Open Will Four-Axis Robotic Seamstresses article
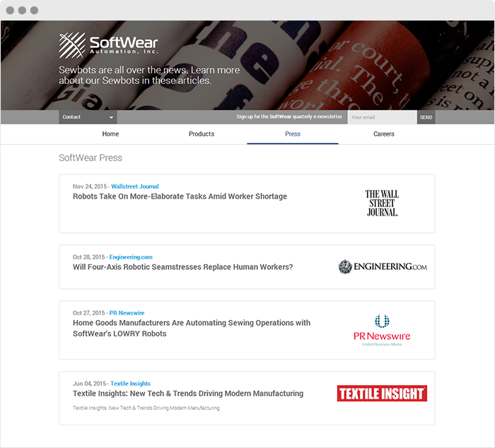The width and height of the screenshot is (495, 448). [182, 267]
